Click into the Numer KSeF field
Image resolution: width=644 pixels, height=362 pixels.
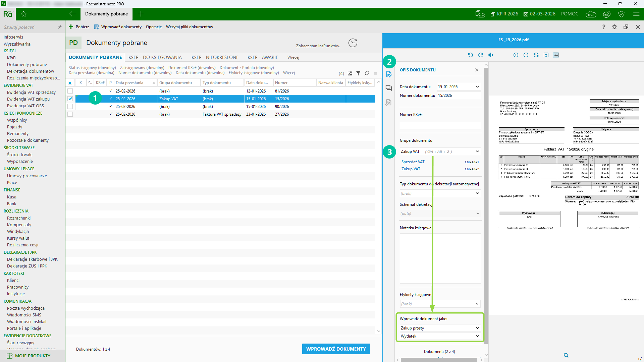click(440, 126)
